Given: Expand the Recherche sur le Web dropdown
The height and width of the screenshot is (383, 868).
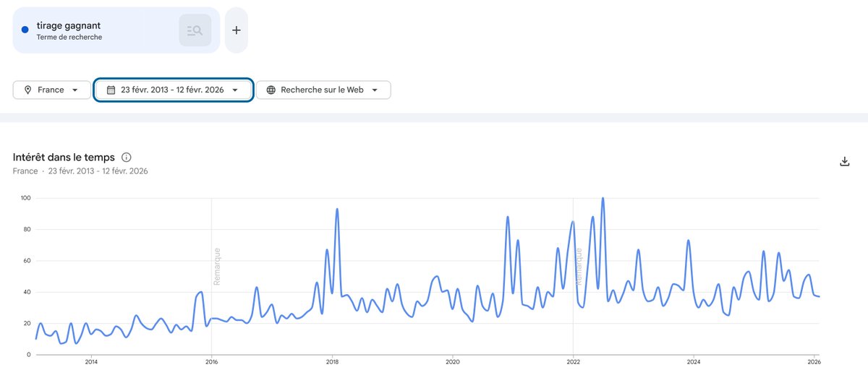Looking at the screenshot, I should click(323, 90).
